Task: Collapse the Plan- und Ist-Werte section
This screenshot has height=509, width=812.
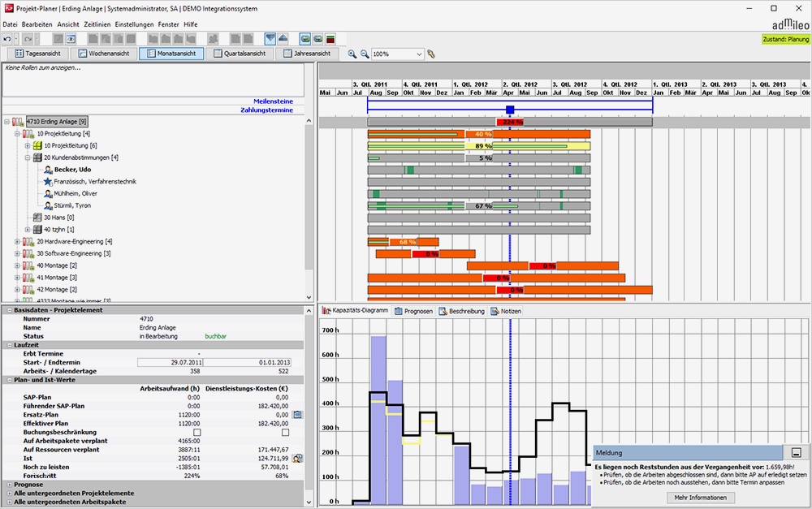Action: [10, 379]
